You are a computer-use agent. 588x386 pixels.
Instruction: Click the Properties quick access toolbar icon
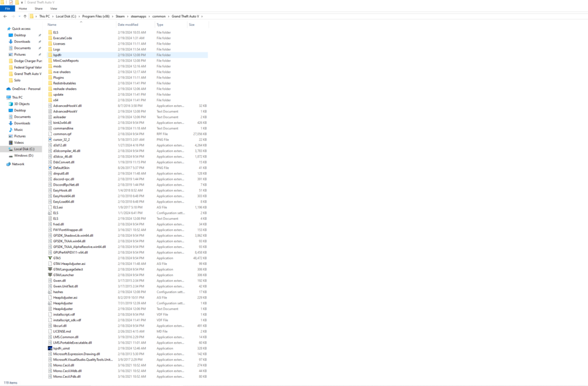click(11, 2)
